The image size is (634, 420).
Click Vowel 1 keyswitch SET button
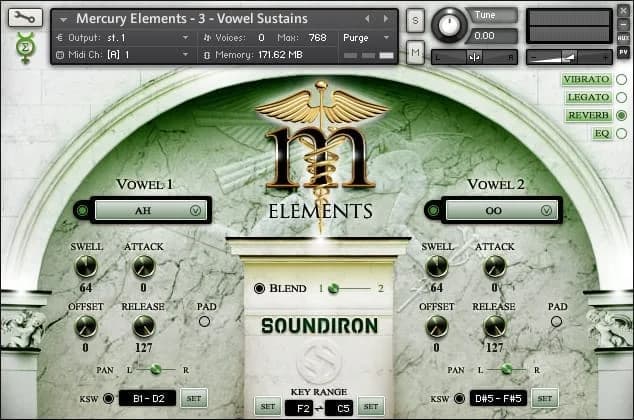194,399
